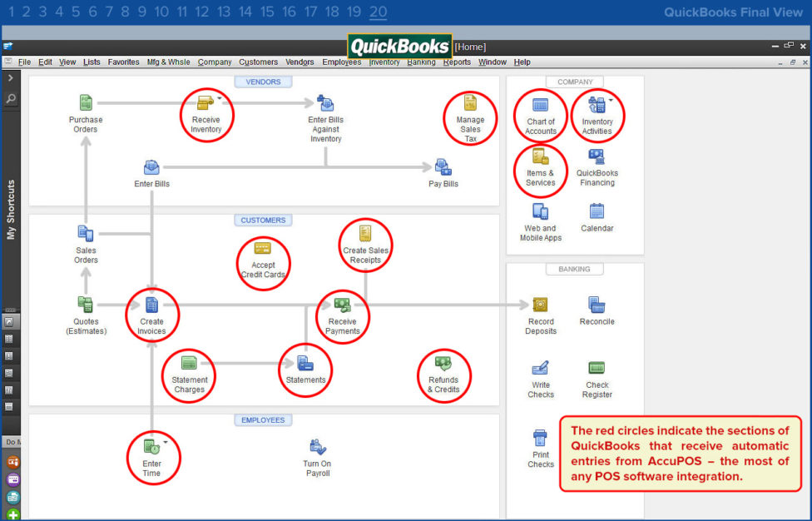Click the green plus icon in sidebar
Viewport: 812px width, 521px height.
coord(13,515)
